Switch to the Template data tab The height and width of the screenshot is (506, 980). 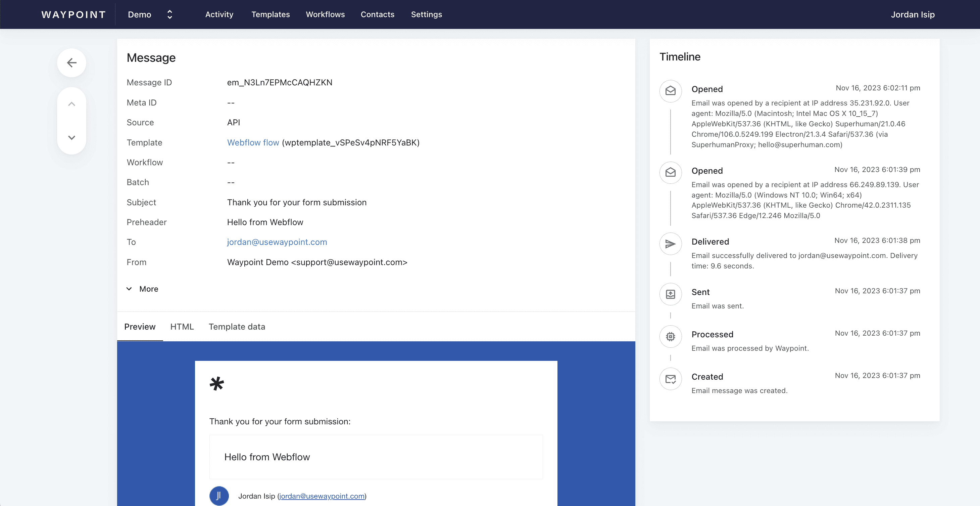(237, 327)
